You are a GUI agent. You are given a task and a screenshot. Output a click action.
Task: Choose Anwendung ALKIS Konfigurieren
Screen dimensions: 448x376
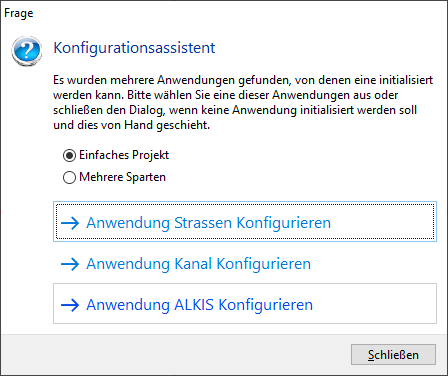(x=245, y=303)
